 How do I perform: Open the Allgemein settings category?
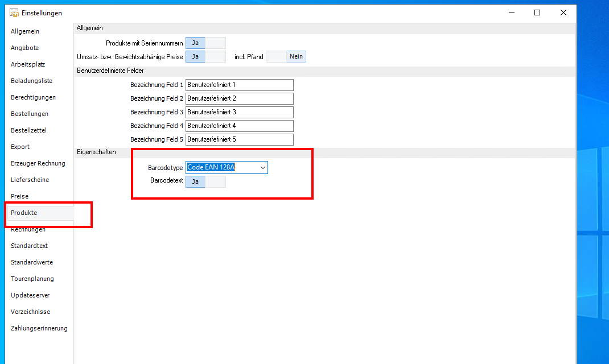click(25, 31)
